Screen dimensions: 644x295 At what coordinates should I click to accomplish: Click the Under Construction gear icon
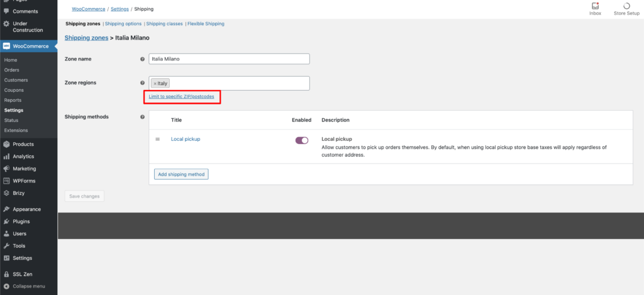(6, 24)
